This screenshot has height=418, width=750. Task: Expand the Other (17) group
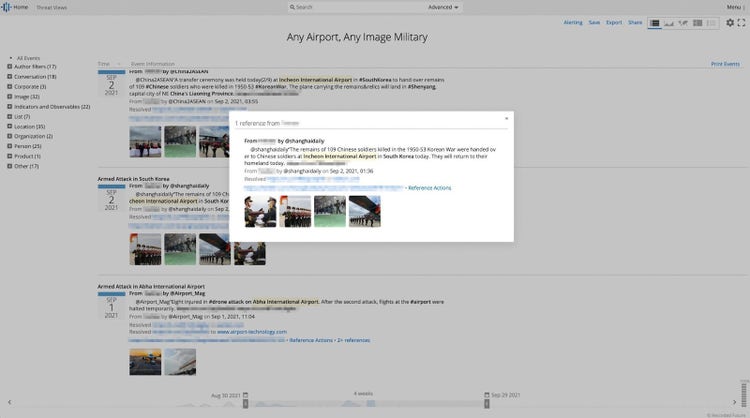coord(10,166)
